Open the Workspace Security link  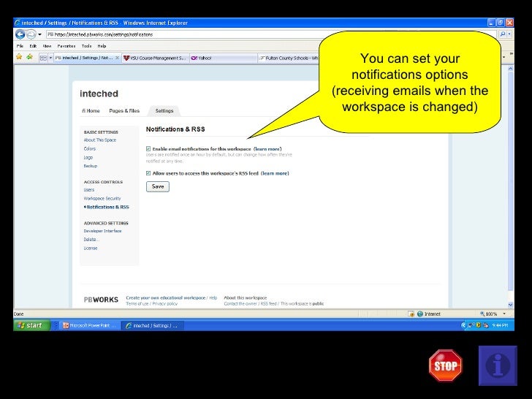click(x=102, y=199)
